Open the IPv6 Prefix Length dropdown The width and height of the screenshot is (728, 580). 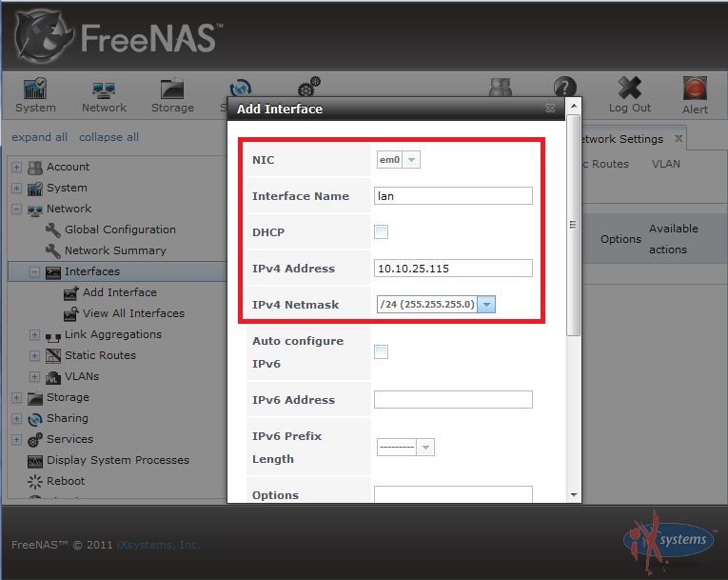(x=405, y=447)
